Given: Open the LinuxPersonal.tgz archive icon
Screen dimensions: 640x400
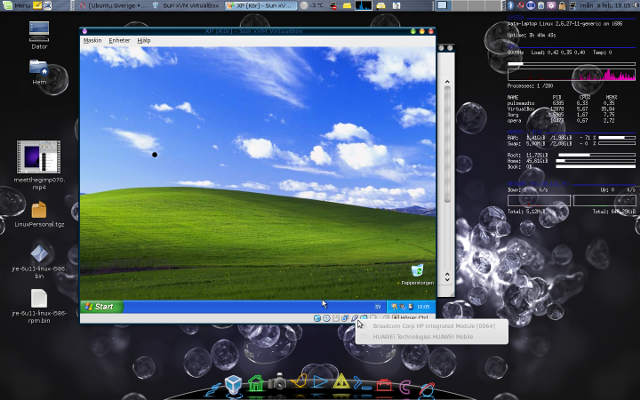Looking at the screenshot, I should (39, 214).
